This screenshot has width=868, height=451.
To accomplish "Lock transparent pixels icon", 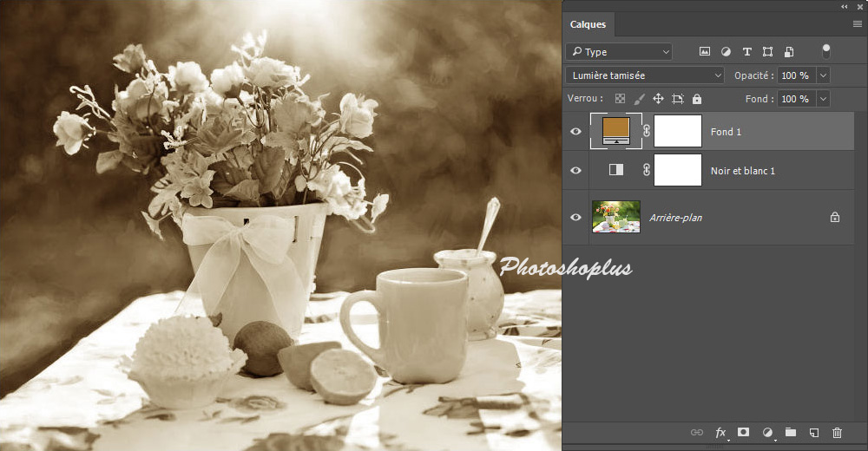I will point(620,99).
